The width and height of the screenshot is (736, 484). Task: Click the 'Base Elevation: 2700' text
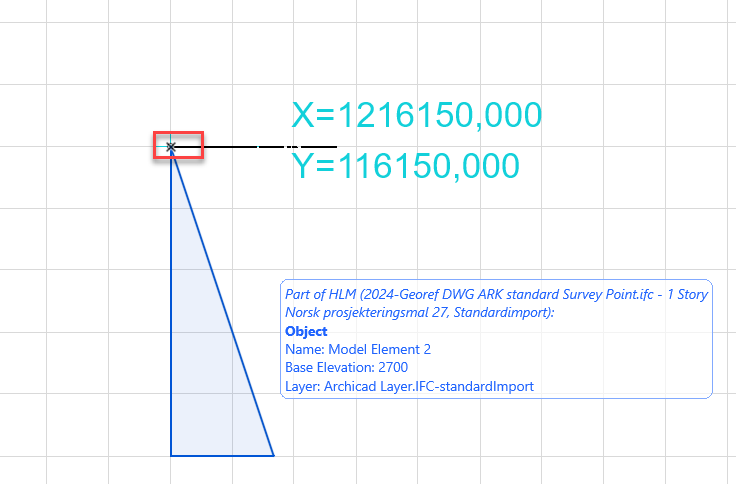[x=346, y=368]
